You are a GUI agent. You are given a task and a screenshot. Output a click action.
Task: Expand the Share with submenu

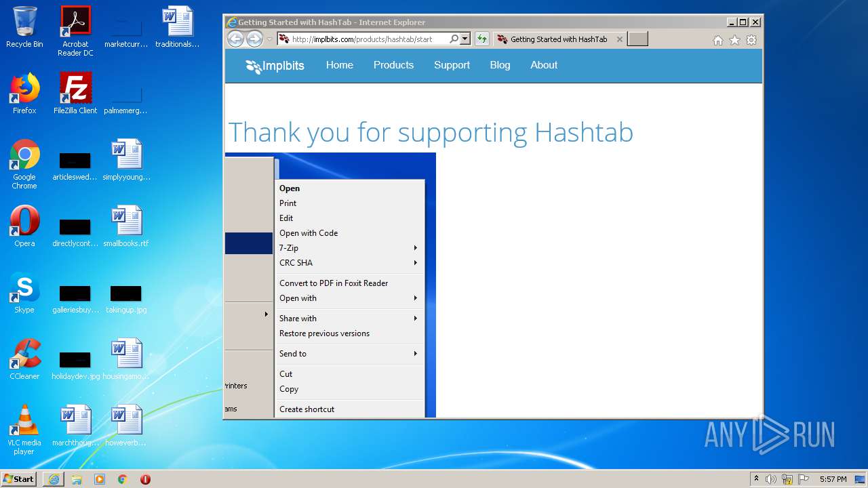(x=349, y=319)
